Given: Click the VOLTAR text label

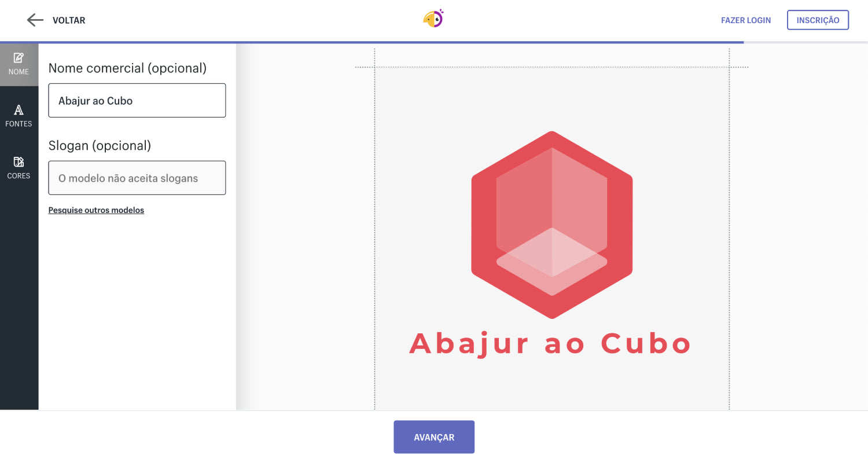Looking at the screenshot, I should 69,20.
